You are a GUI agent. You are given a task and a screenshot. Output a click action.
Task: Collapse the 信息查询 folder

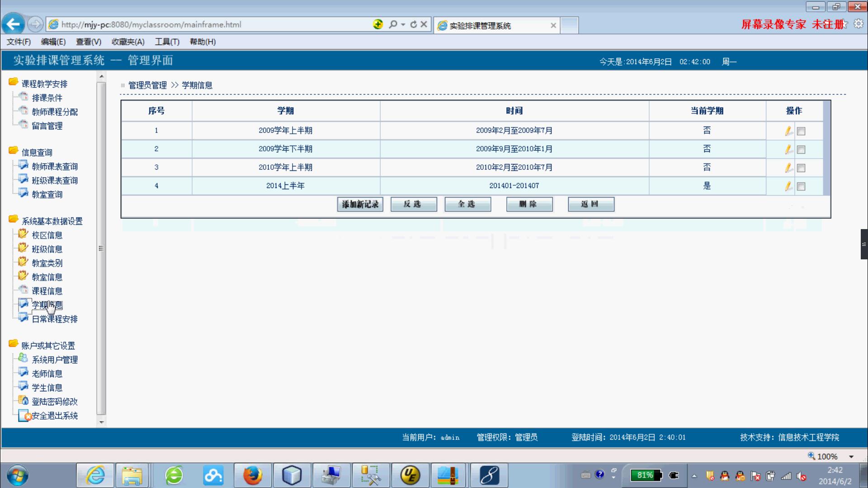13,151
